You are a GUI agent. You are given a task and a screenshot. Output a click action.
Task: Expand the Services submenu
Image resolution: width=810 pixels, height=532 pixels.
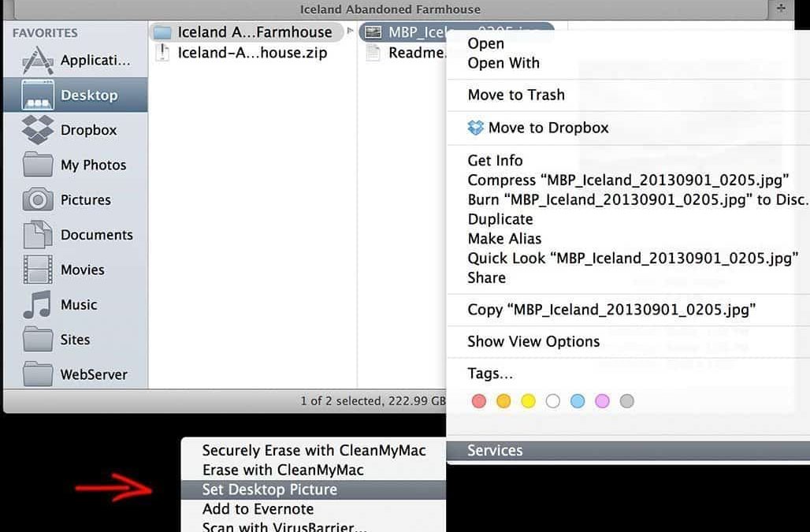pos(495,451)
